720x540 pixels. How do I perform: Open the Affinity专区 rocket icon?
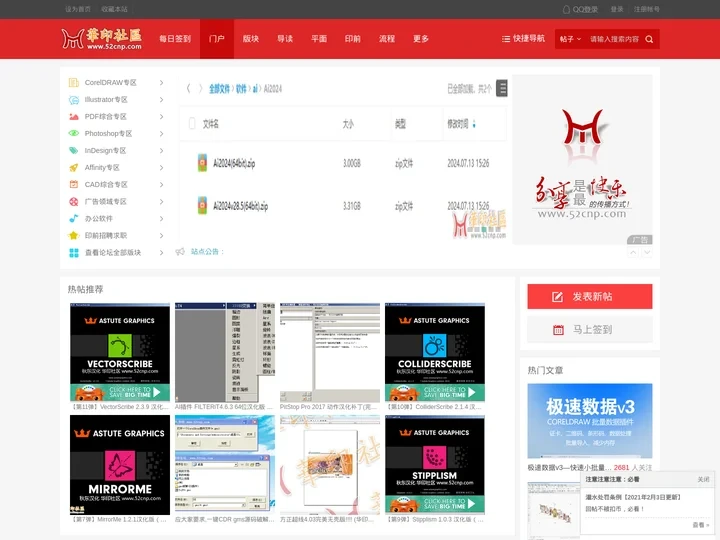click(73, 168)
